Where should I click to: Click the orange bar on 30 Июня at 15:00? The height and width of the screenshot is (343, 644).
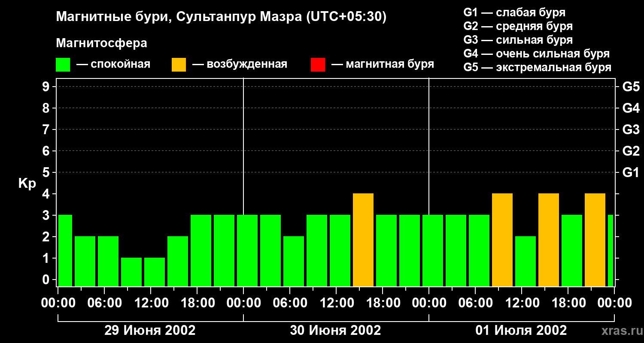[x=363, y=240]
